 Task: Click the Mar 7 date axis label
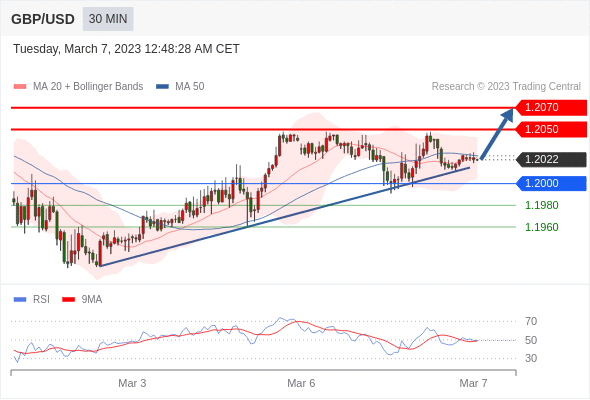[x=473, y=383]
